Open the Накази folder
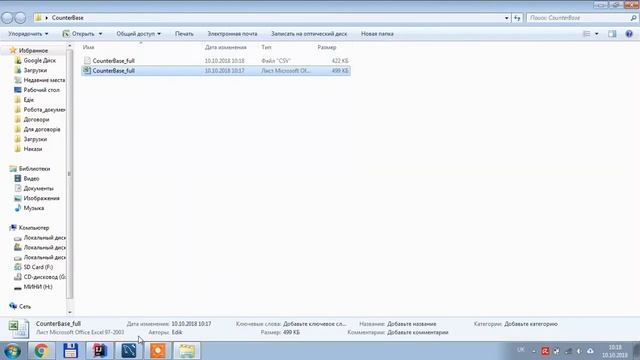This screenshot has height=360, width=640. (x=33, y=149)
